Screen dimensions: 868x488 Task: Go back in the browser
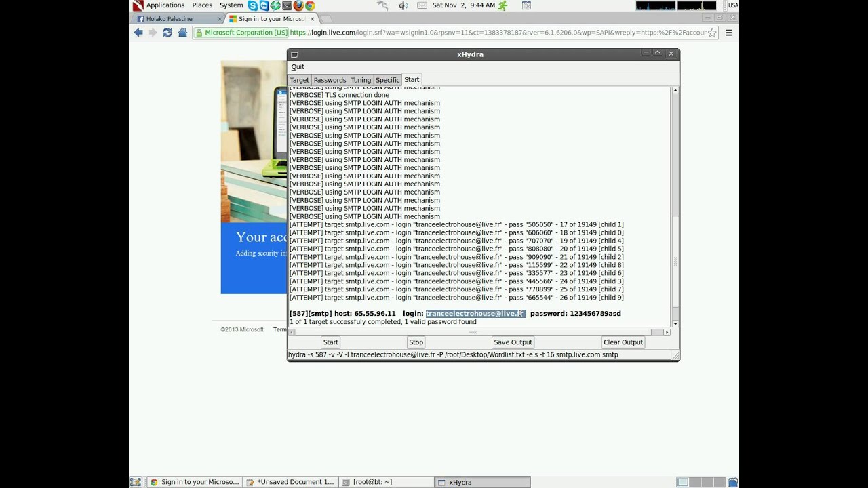click(x=138, y=33)
